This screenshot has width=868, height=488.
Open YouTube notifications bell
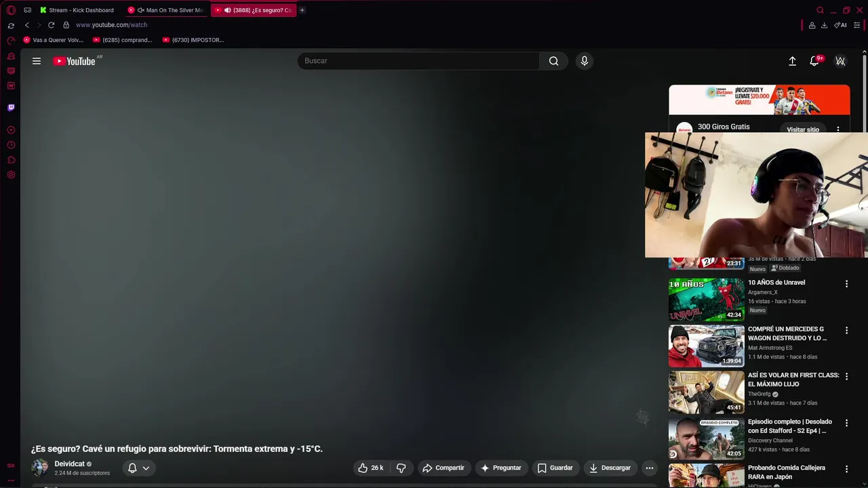(x=815, y=61)
